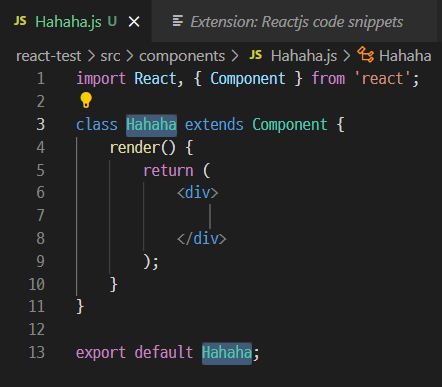Click the 'from' keyword on line 1
Screen dimensions: 442x387
point(328,79)
